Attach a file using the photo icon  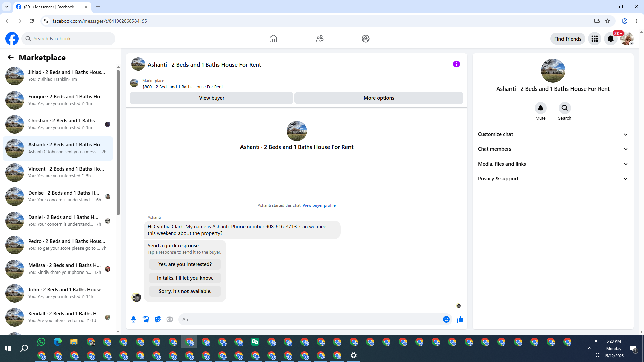click(146, 319)
